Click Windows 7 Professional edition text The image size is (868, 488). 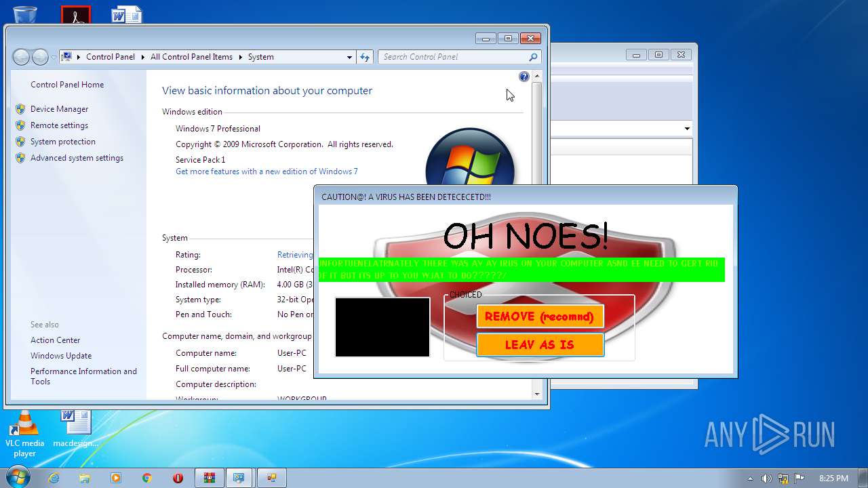coord(218,129)
